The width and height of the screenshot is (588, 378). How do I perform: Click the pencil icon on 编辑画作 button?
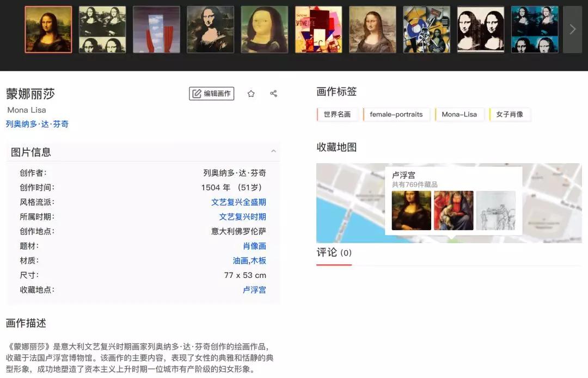point(196,93)
